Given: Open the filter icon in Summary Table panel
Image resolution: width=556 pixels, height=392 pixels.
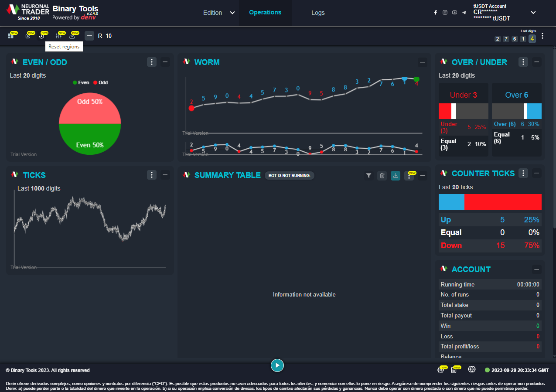Looking at the screenshot, I should (368, 175).
